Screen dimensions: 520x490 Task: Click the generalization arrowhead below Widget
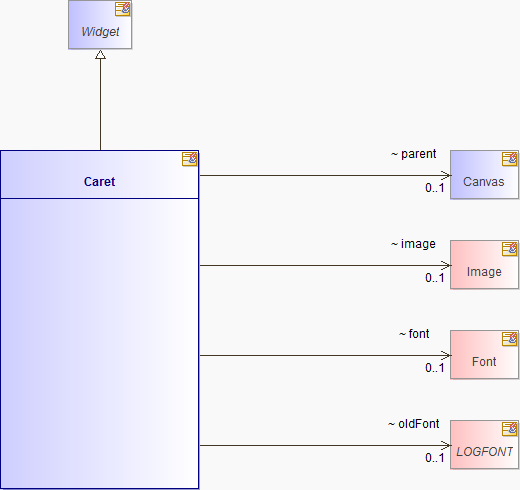(x=100, y=55)
